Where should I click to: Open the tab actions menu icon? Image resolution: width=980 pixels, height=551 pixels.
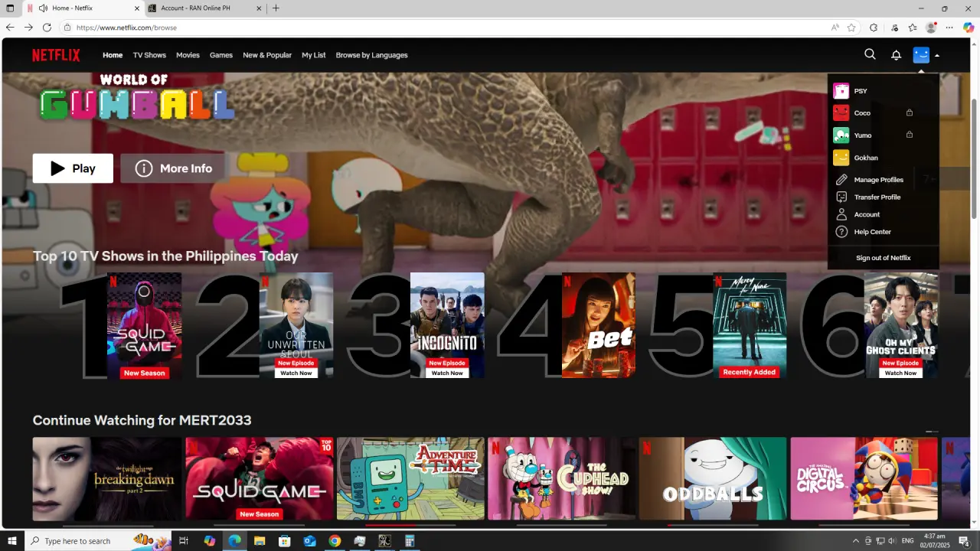(x=10, y=8)
